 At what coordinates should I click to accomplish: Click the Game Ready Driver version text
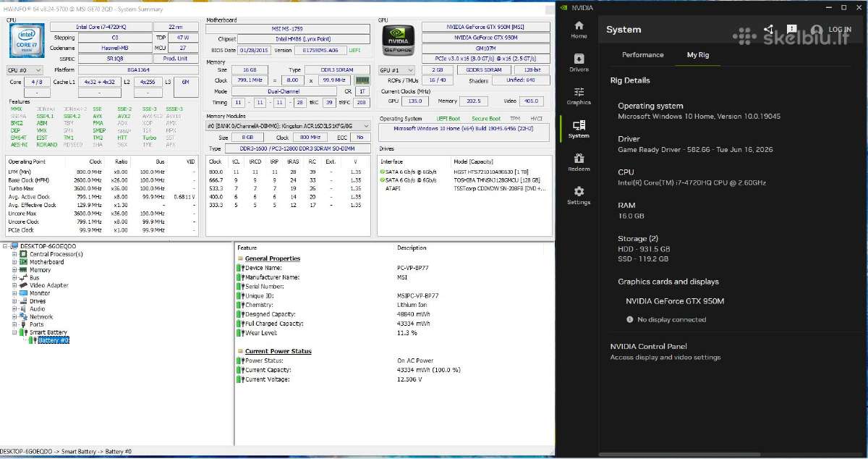pyautogui.click(x=695, y=150)
